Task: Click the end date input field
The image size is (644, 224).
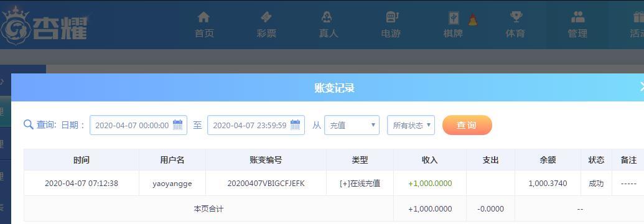Action: coord(256,125)
